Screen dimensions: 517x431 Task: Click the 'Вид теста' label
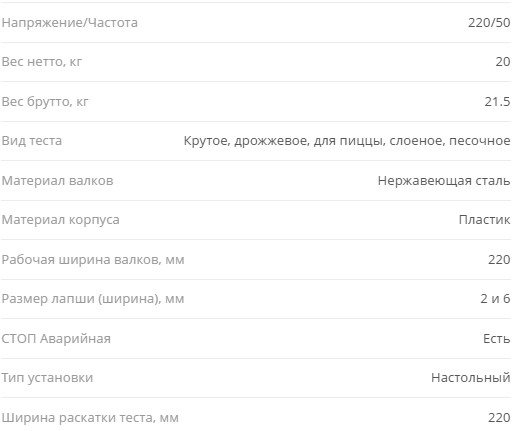pos(32,141)
